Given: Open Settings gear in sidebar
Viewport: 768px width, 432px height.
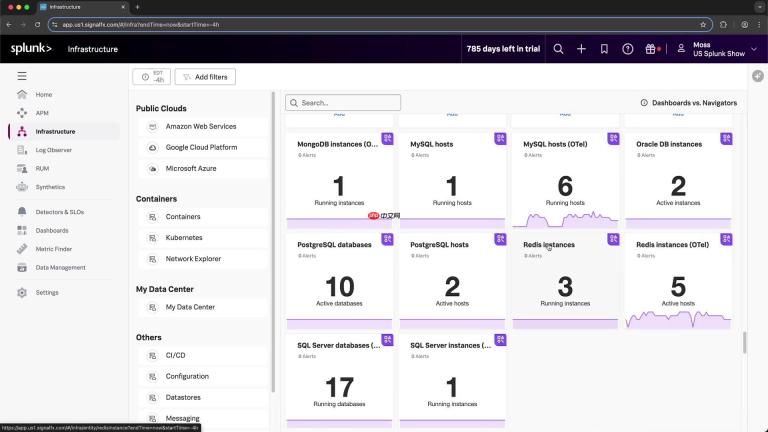Looking at the screenshot, I should tap(22, 292).
